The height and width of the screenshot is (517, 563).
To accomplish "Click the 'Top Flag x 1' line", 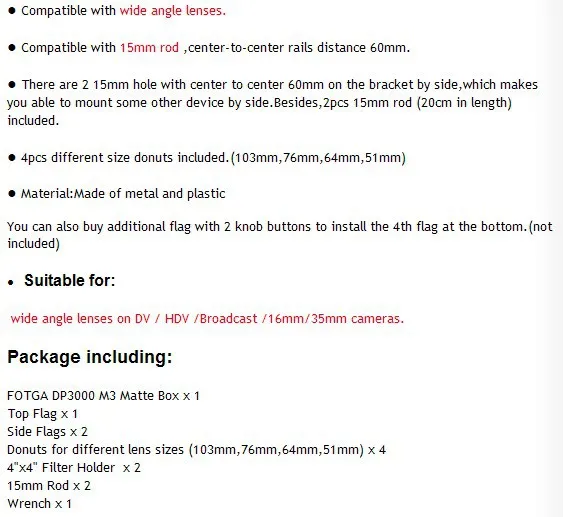I will point(42,414).
